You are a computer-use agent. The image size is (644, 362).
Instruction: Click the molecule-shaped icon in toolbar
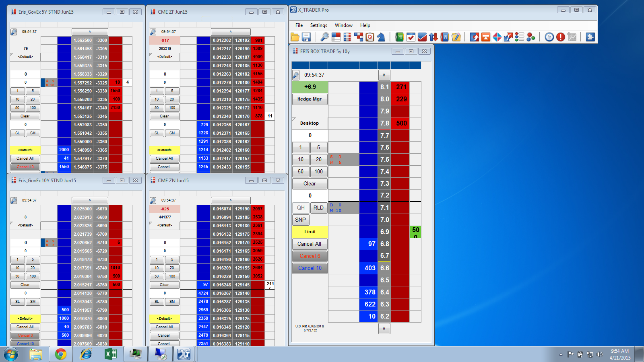tap(531, 37)
